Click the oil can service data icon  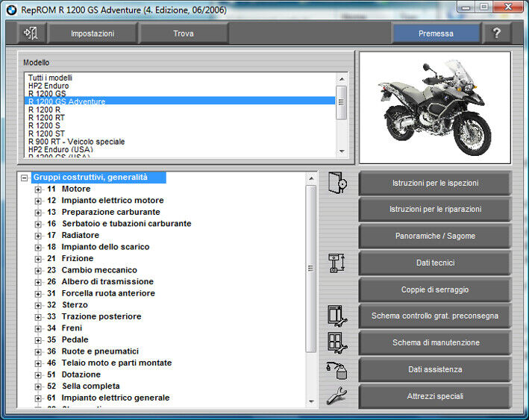point(337,369)
